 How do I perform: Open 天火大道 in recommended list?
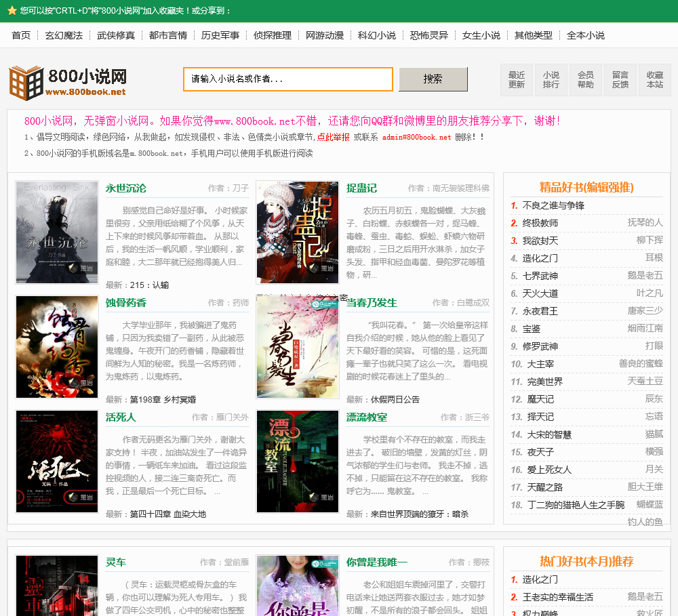point(540,293)
